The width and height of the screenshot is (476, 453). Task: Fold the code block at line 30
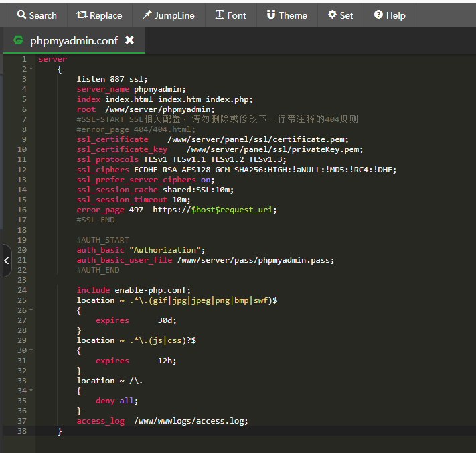click(x=31, y=350)
